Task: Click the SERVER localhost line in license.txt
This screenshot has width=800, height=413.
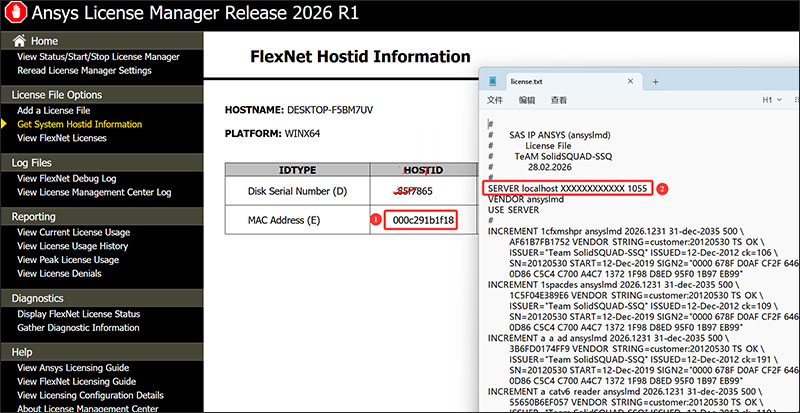Action: tap(567, 189)
